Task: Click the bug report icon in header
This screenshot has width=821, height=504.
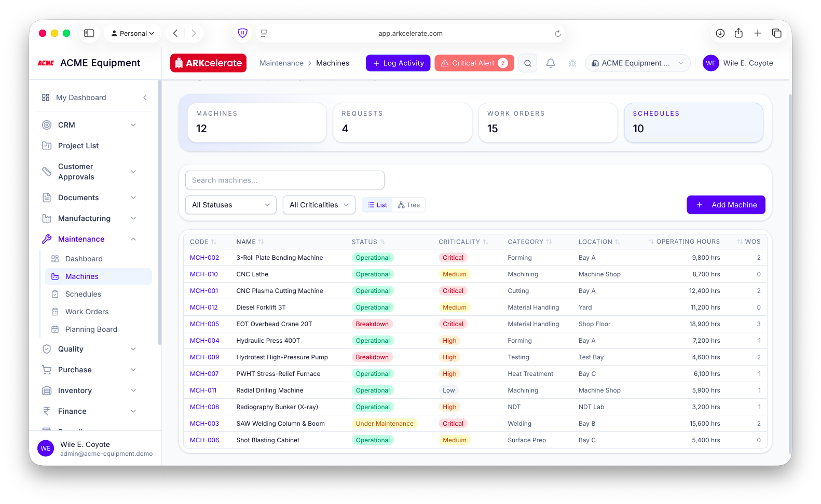Action: click(x=572, y=63)
